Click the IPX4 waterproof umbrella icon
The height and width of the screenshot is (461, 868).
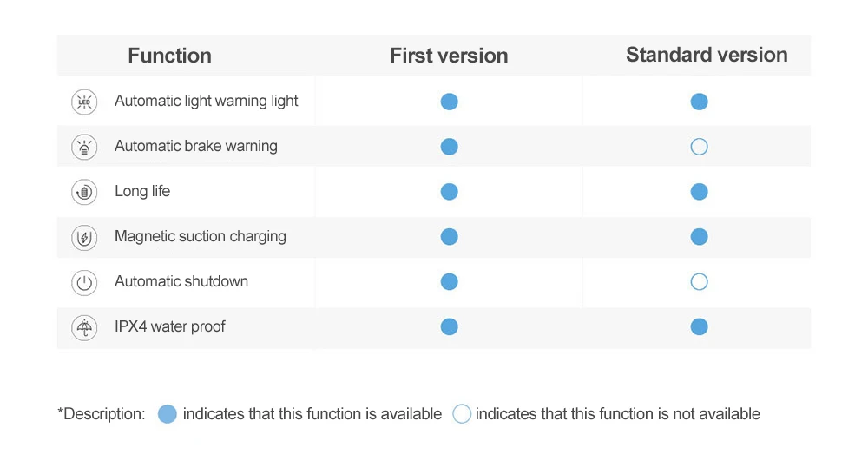[x=84, y=327]
